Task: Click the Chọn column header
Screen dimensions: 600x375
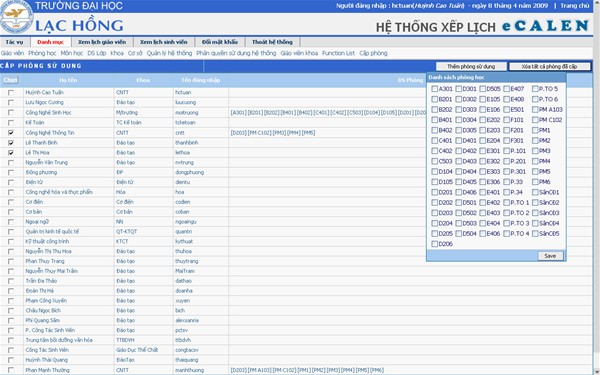Action: 10,80
